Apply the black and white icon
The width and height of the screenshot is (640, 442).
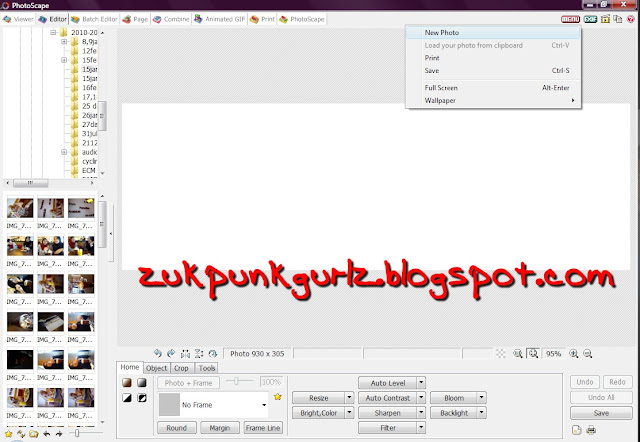[x=127, y=398]
